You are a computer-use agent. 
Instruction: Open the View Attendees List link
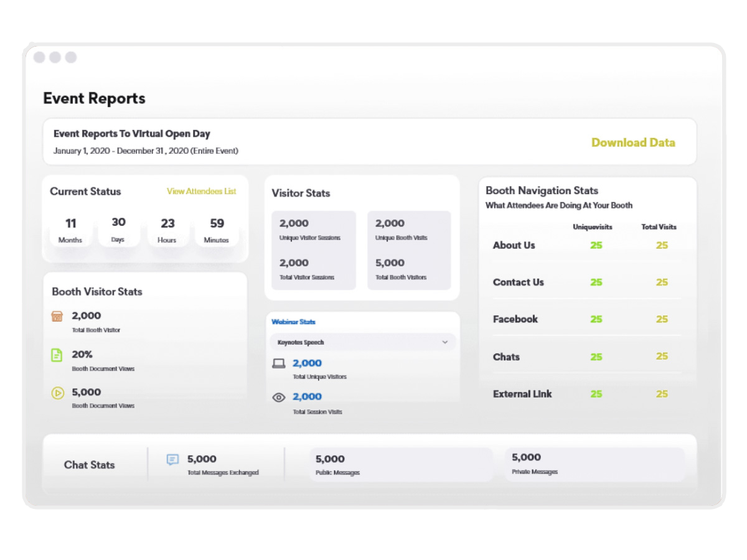click(x=201, y=192)
